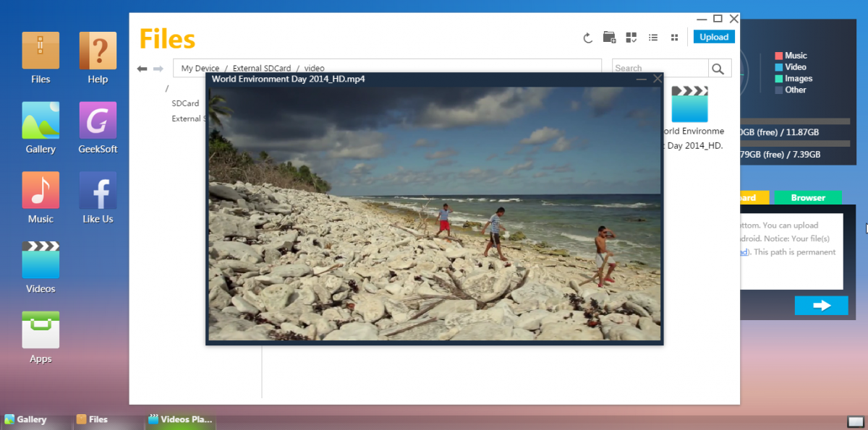Create a new folder in Files
Viewport: 868px width, 430px height.
(x=609, y=38)
